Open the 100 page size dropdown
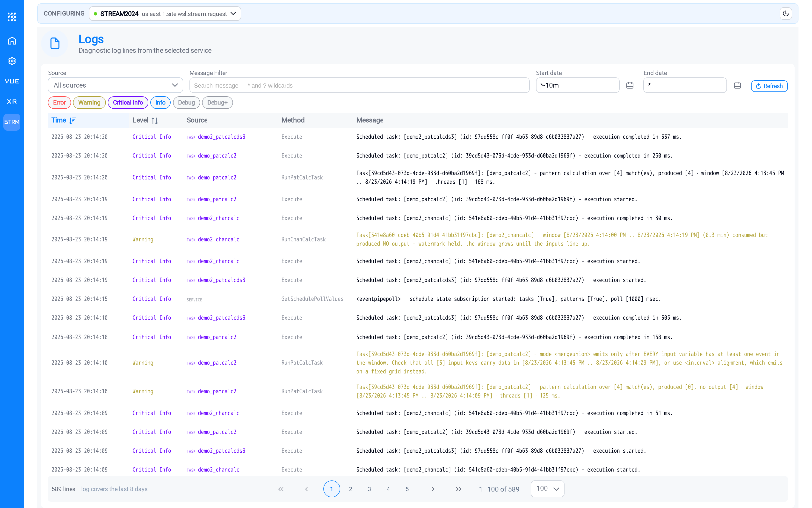 tap(547, 489)
